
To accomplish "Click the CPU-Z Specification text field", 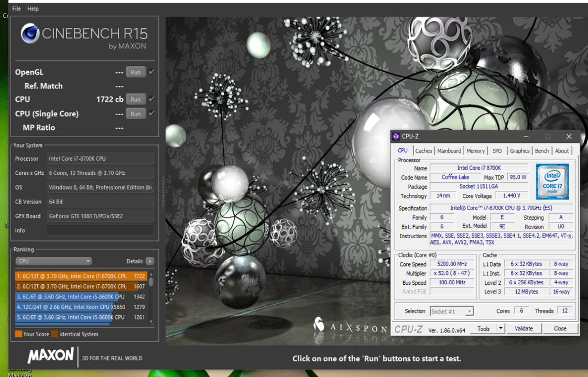I will 501,208.
